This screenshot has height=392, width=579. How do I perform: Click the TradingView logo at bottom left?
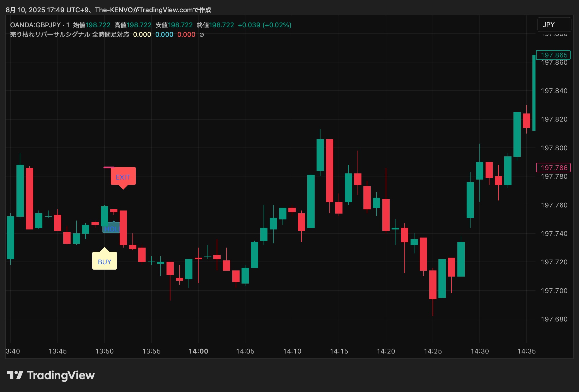[50, 375]
